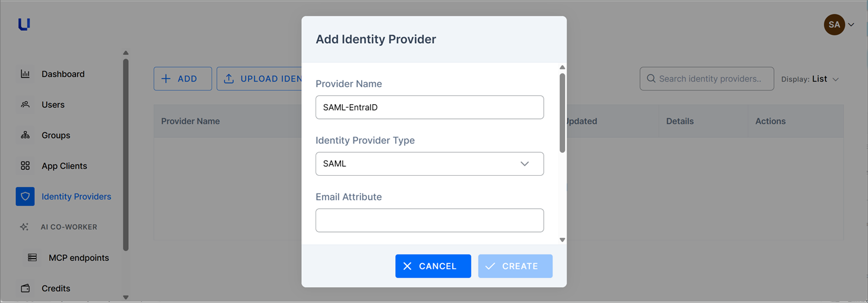Click the SA user avatar

834,25
